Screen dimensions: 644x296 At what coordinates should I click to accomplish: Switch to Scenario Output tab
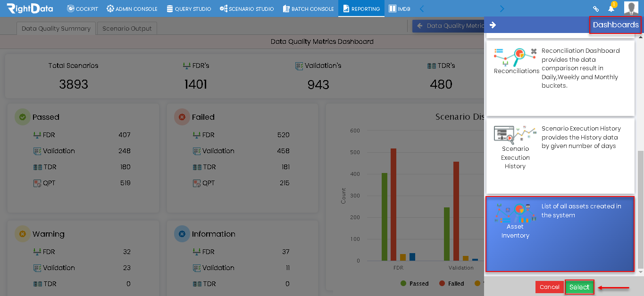click(127, 28)
